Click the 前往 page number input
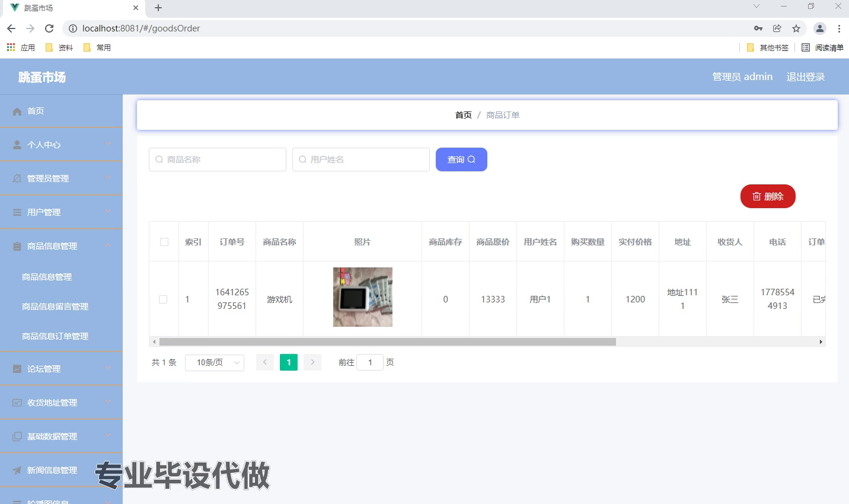The width and height of the screenshot is (849, 504). (370, 362)
